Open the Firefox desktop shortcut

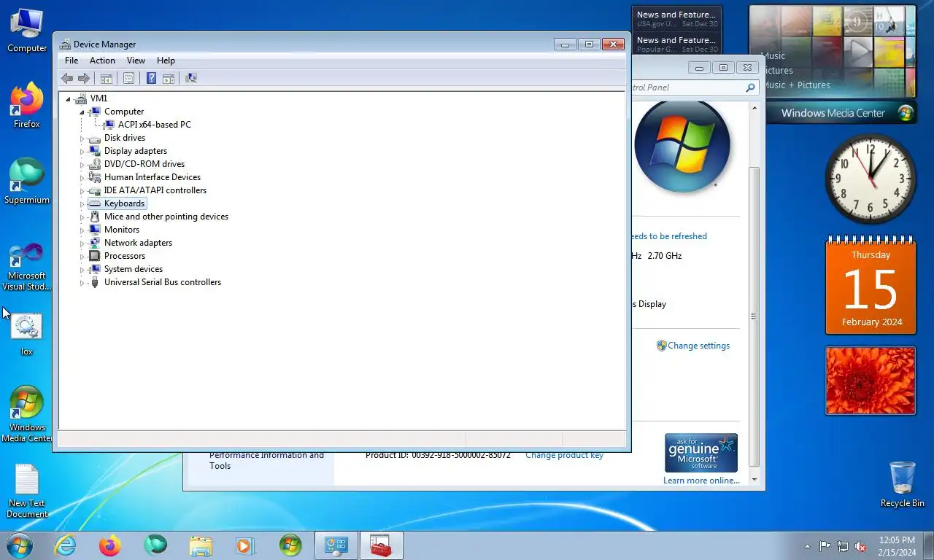tap(27, 106)
